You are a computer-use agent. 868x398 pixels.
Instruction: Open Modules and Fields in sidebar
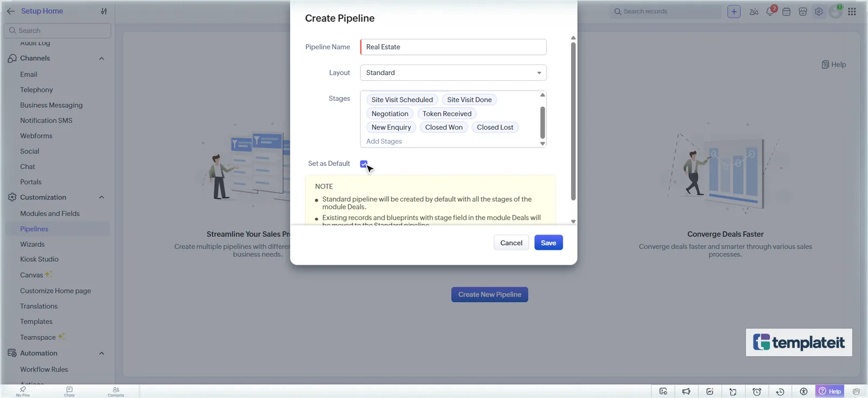point(50,214)
